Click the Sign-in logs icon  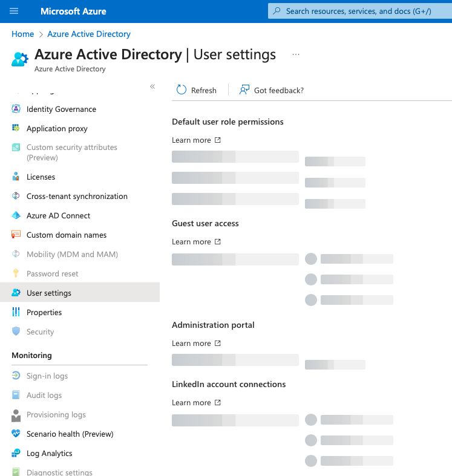[16, 376]
